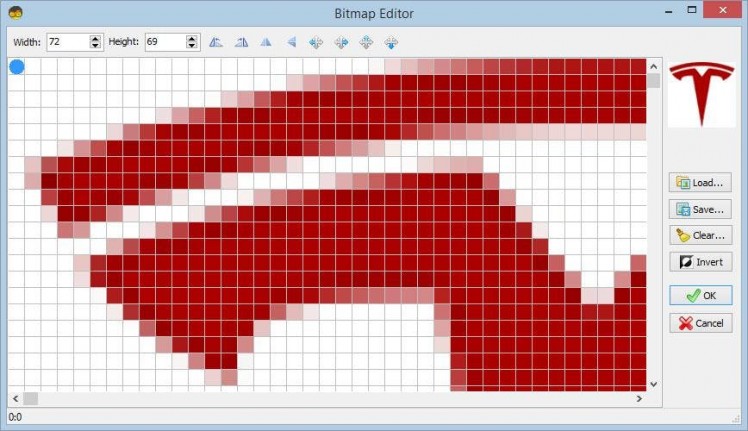
Task: Shift the bitmap left
Action: tap(316, 42)
